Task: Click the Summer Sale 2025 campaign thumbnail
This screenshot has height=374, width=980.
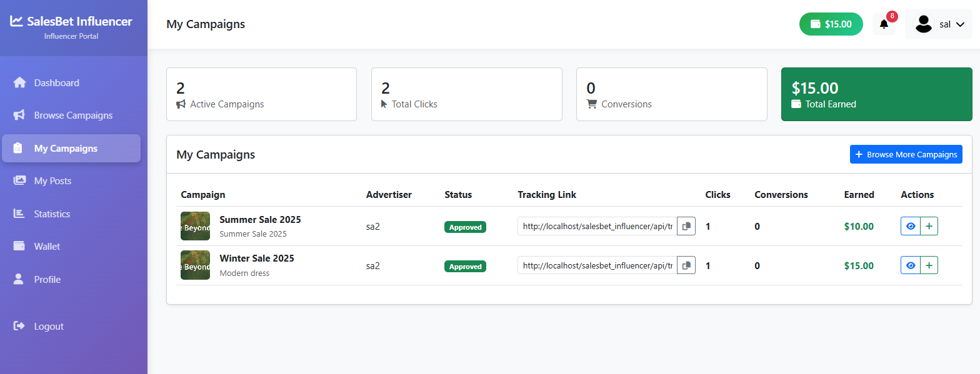Action: pyautogui.click(x=195, y=226)
